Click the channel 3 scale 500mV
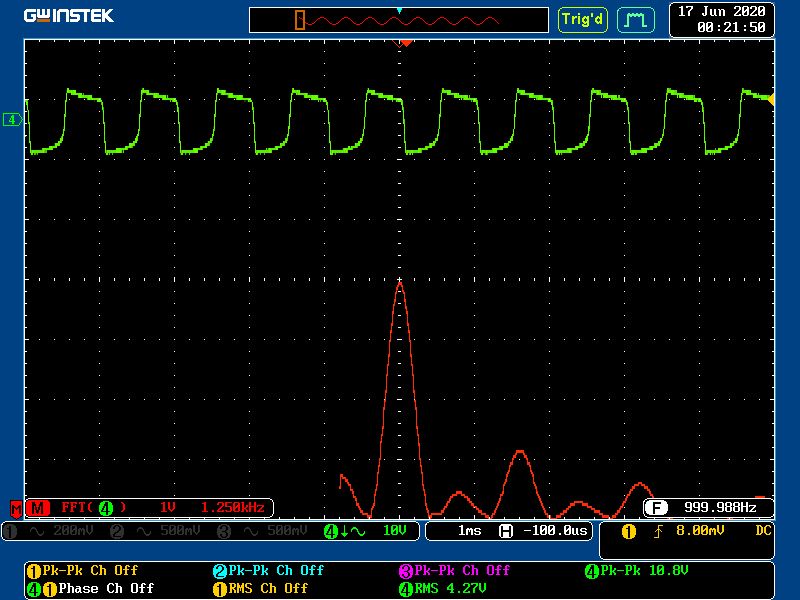The image size is (800, 600). [287, 531]
